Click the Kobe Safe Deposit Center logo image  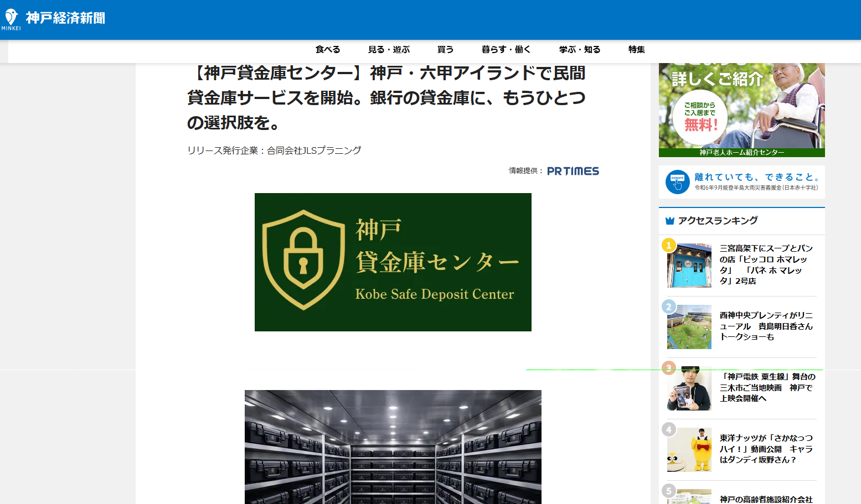pos(393,262)
